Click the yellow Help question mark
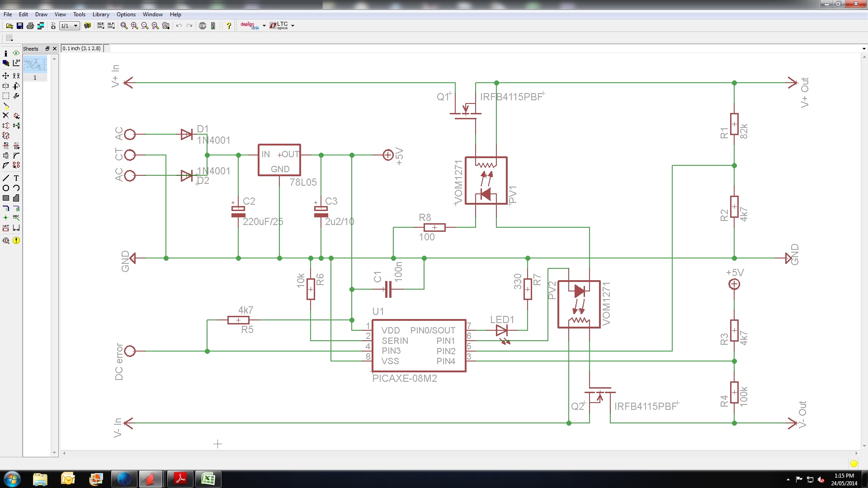Screen dimensions: 868x488 pos(229,26)
